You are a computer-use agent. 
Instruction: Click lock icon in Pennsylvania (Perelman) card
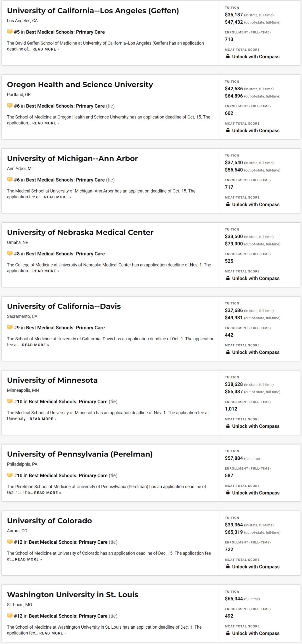pyautogui.click(x=228, y=493)
